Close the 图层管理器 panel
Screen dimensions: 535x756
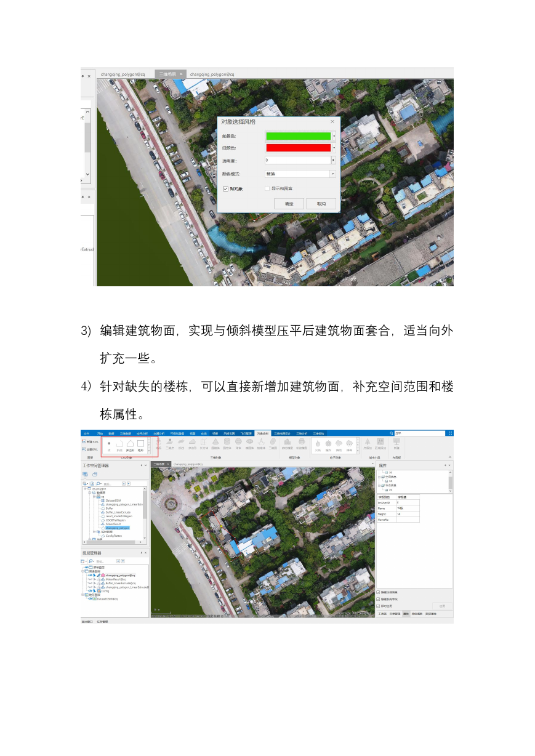pyautogui.click(x=146, y=553)
